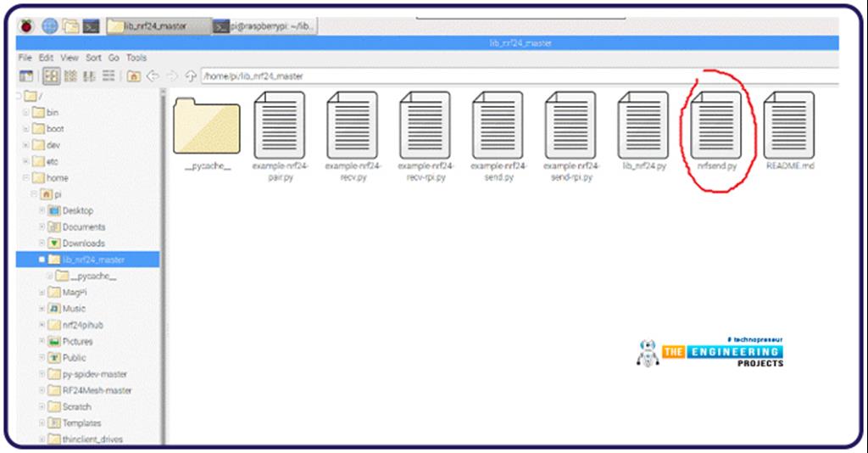Open the Go menu

(x=114, y=58)
